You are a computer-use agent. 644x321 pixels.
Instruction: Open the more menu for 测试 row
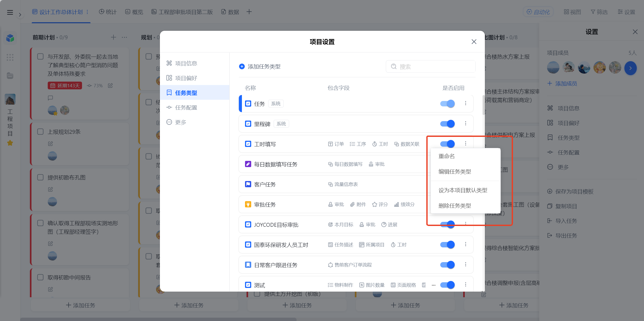[x=466, y=285]
